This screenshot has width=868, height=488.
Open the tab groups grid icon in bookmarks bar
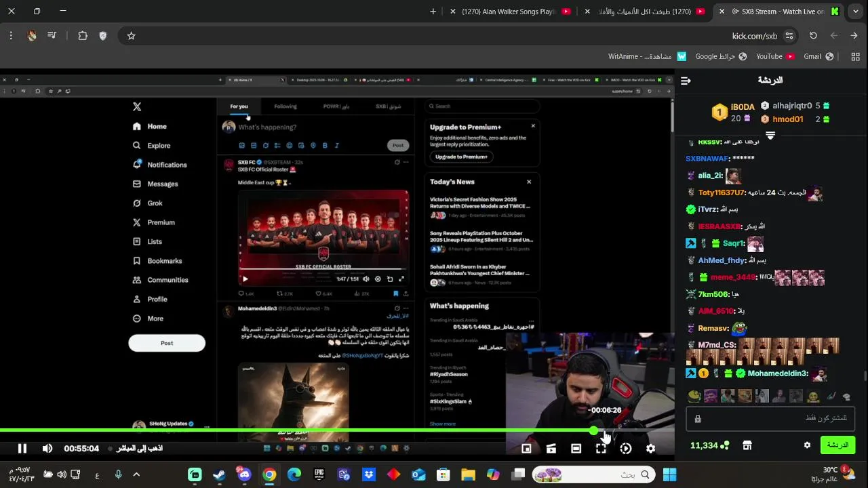click(855, 56)
